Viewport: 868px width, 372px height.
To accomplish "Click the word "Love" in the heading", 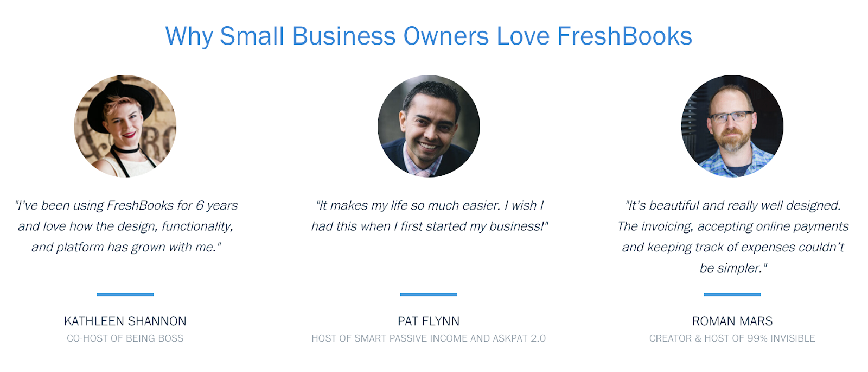I will point(523,36).
